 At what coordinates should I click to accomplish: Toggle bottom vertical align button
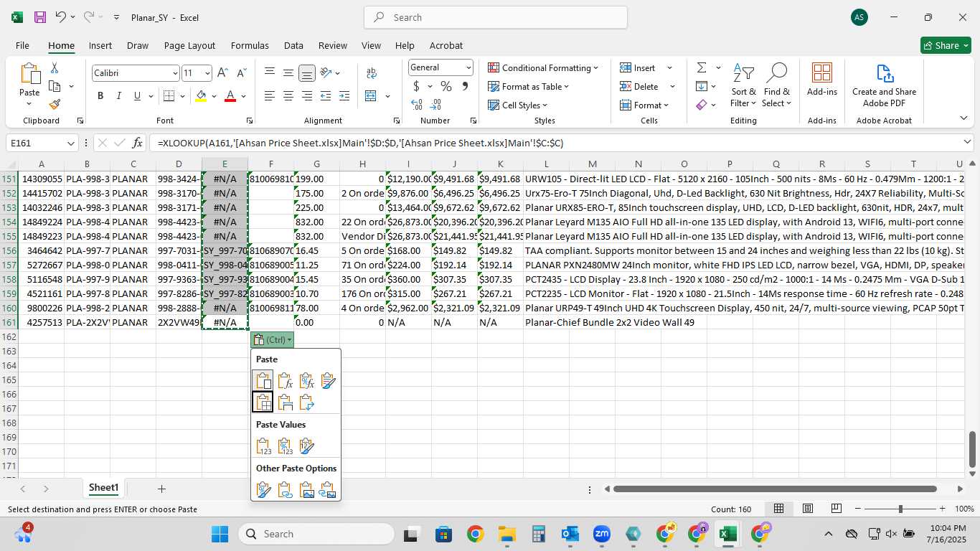307,72
